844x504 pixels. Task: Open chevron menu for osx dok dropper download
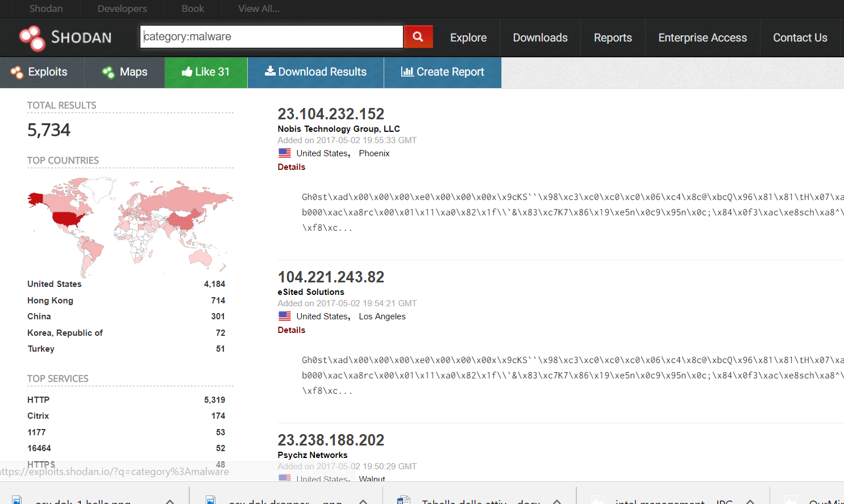coord(363,501)
